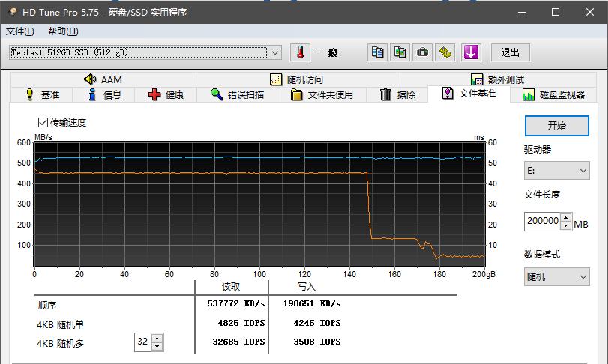608x364 pixels.
Task: Click the 写入 column header
Action: point(307,287)
